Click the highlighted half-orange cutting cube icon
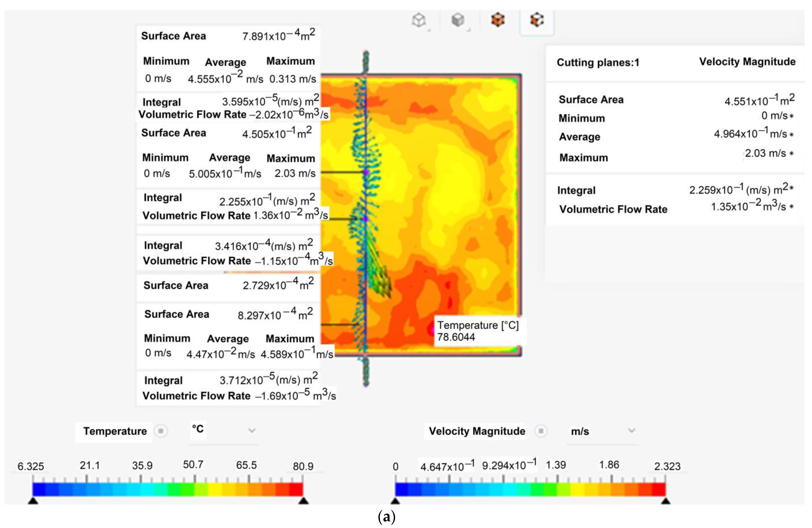 click(x=537, y=20)
